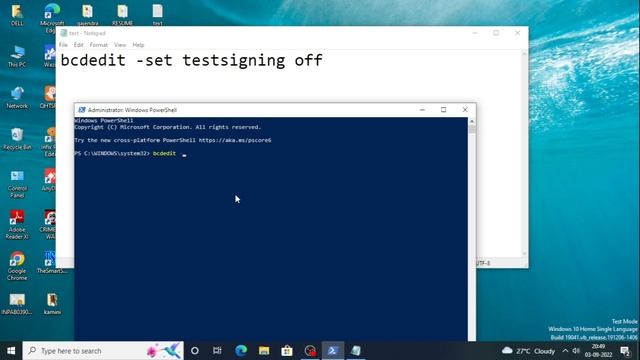Image resolution: width=640 pixels, height=360 pixels.
Task: Open the INPAB0390 desktop file
Action: [x=17, y=304]
